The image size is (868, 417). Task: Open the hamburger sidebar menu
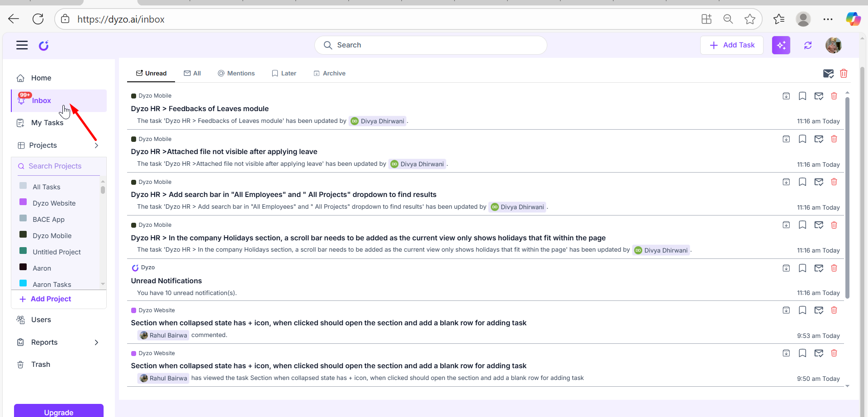(x=22, y=45)
